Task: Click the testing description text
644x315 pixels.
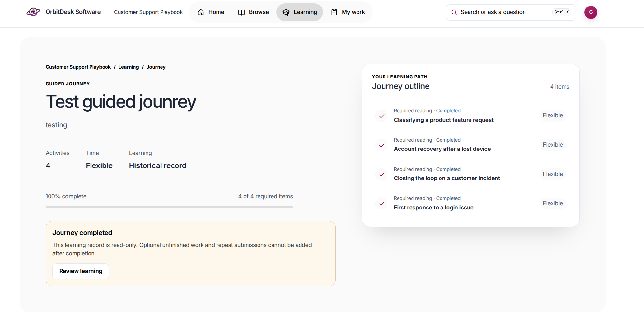Action: click(x=56, y=125)
